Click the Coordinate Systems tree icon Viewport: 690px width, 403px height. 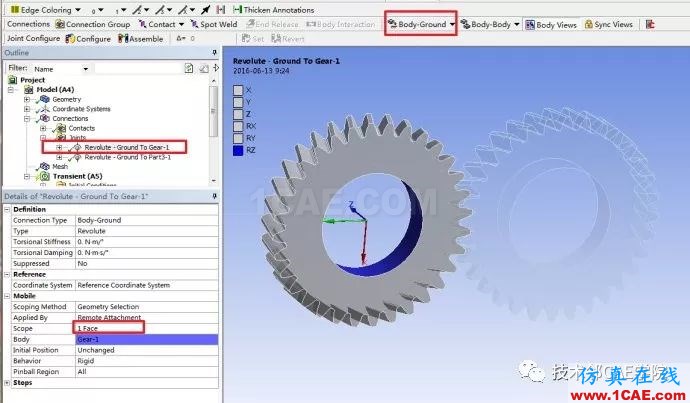(x=45, y=109)
